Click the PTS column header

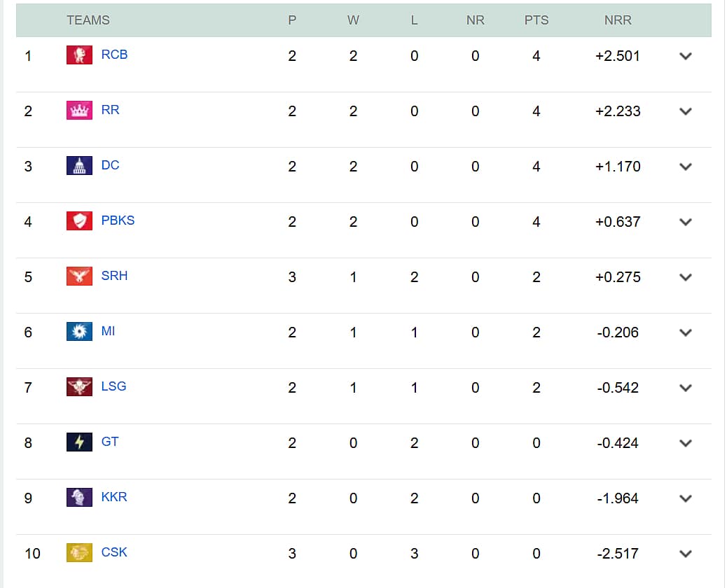coord(536,20)
